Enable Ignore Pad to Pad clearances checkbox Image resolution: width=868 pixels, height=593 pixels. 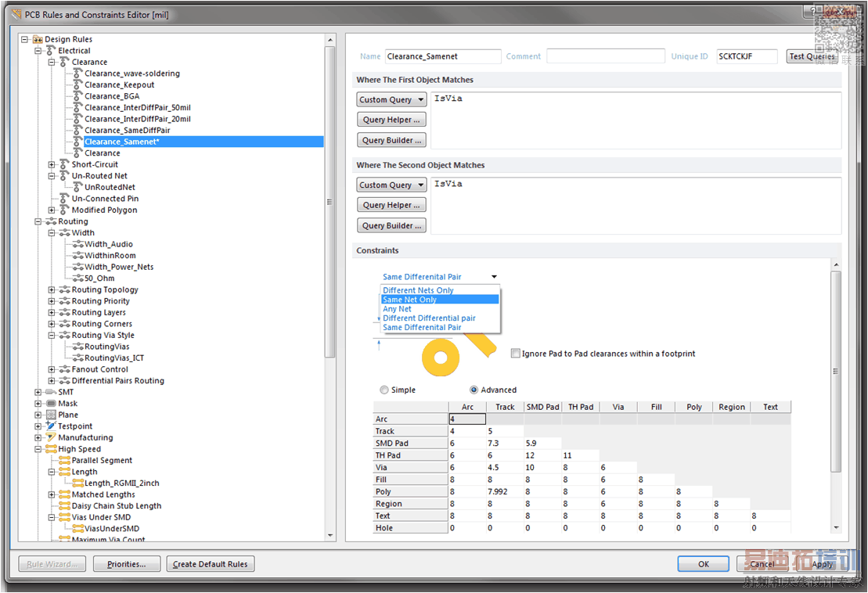click(x=515, y=354)
